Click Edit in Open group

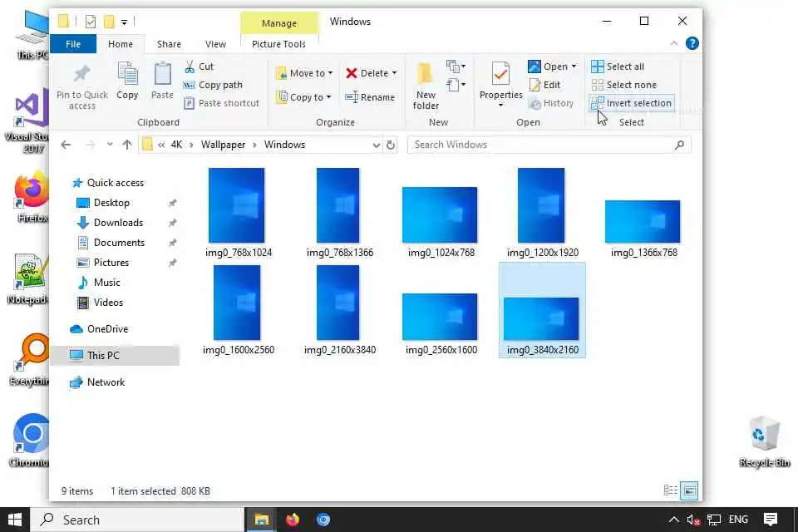[544, 85]
